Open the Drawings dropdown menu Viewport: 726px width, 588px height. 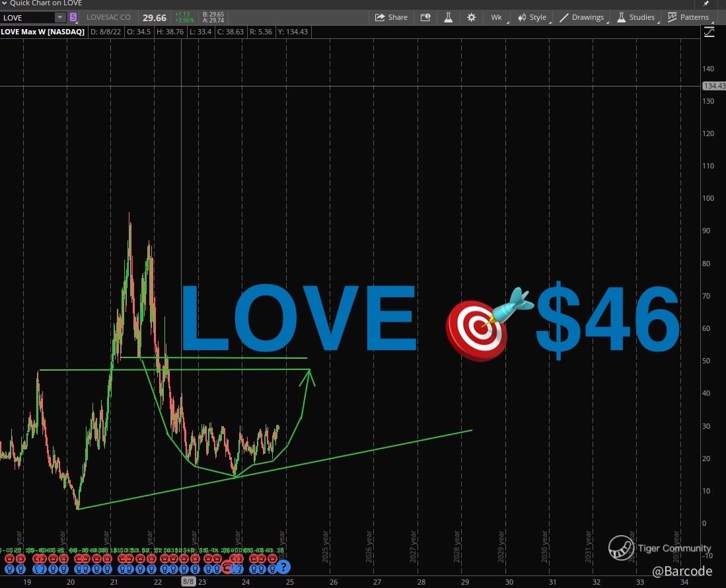(x=583, y=18)
